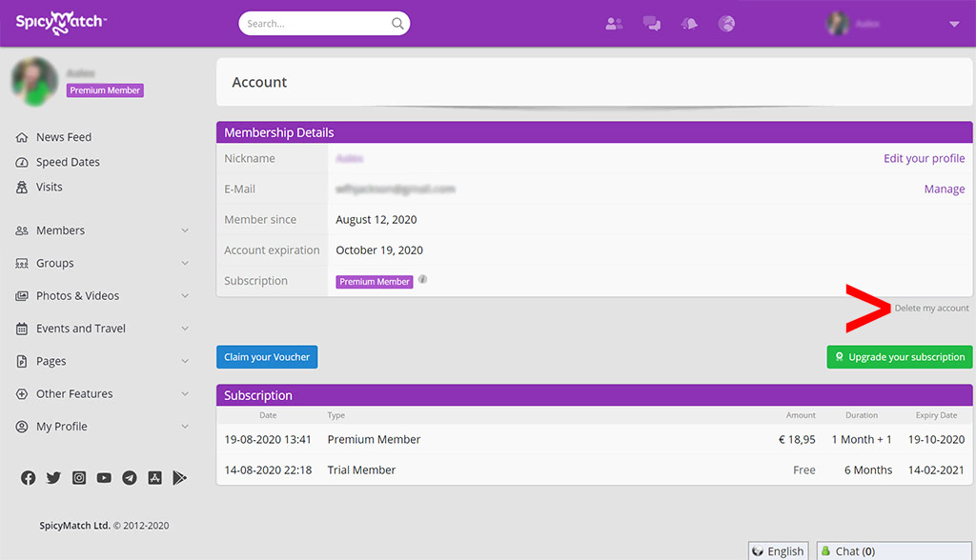Open the Twitter social icon
Viewport: 976px width, 560px height.
click(53, 478)
